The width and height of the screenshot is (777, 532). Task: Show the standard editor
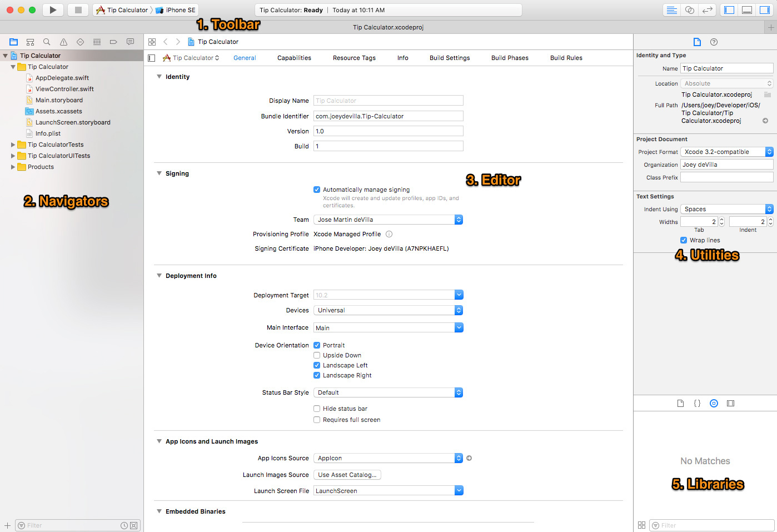(x=672, y=10)
